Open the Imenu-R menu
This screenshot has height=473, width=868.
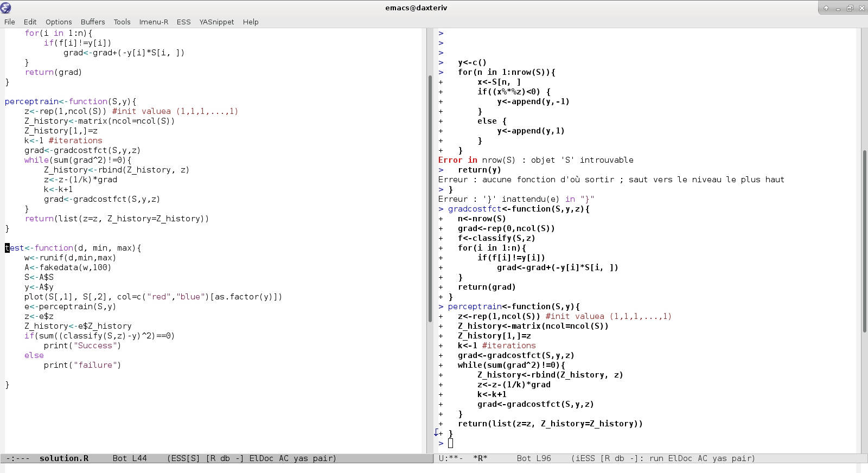[x=154, y=22]
